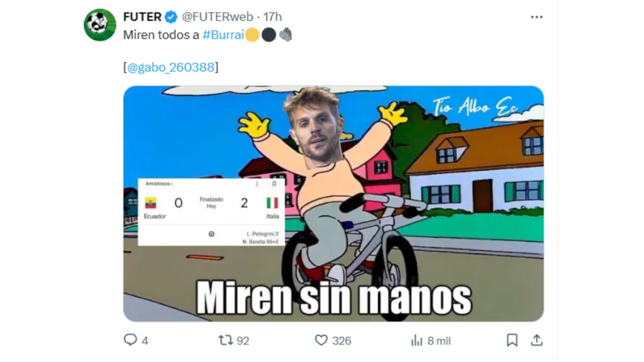
Task: Click the blue verified badge
Action: pyautogui.click(x=171, y=17)
